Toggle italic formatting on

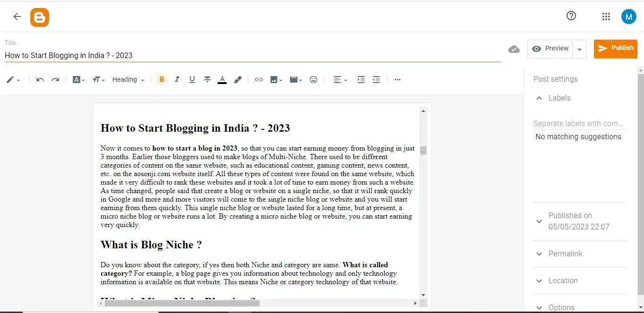(177, 79)
